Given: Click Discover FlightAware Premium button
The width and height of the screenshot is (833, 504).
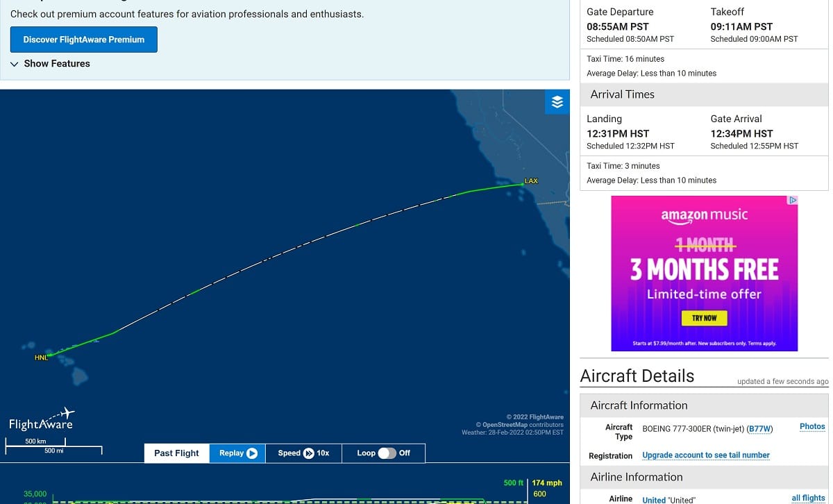Looking at the screenshot, I should pyautogui.click(x=84, y=40).
